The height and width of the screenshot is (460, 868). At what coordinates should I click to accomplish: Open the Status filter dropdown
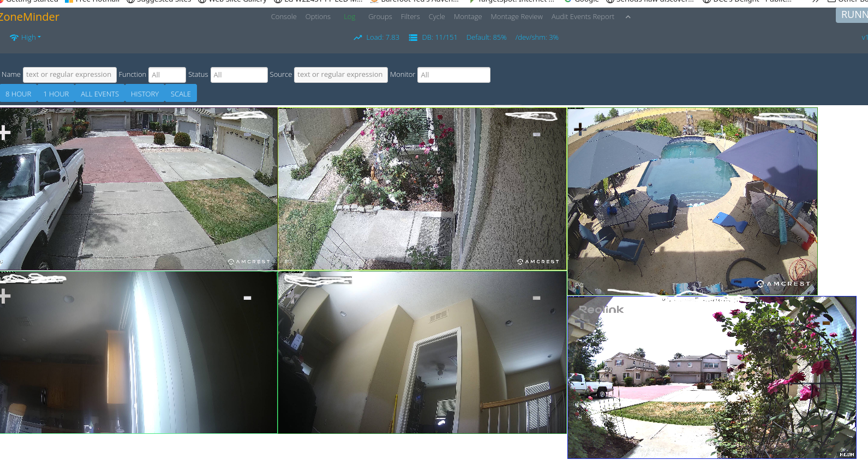tap(238, 75)
